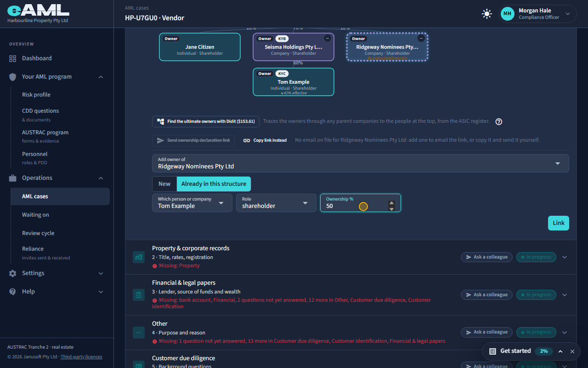Click the briefcase icon beside Operations
Viewport: 588px width, 368px height.
[12, 178]
